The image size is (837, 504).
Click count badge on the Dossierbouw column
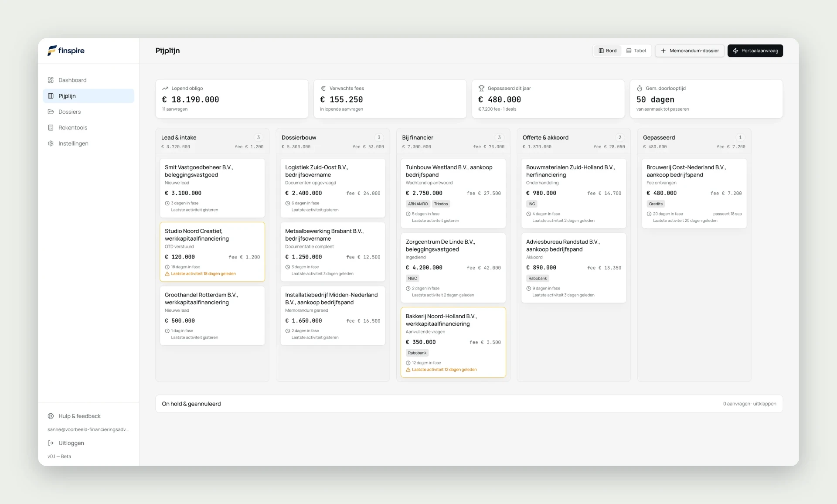pos(379,137)
